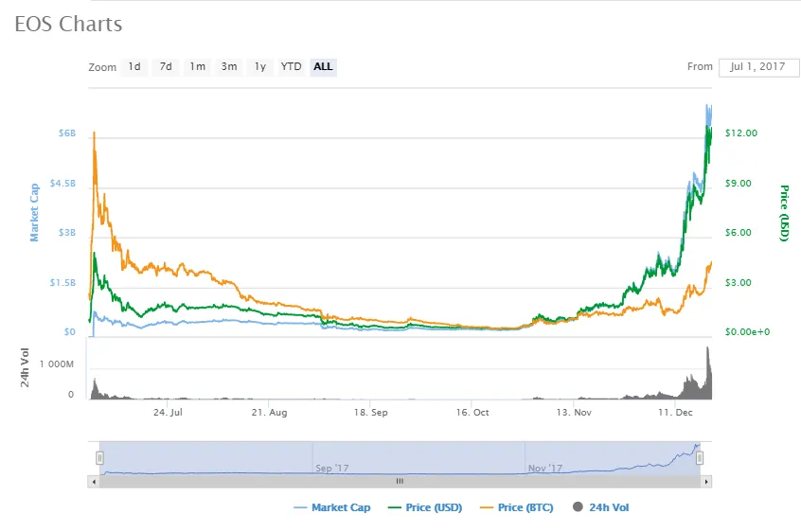Click the $12.00 price axis label
This screenshot has width=801, height=532.
click(741, 133)
